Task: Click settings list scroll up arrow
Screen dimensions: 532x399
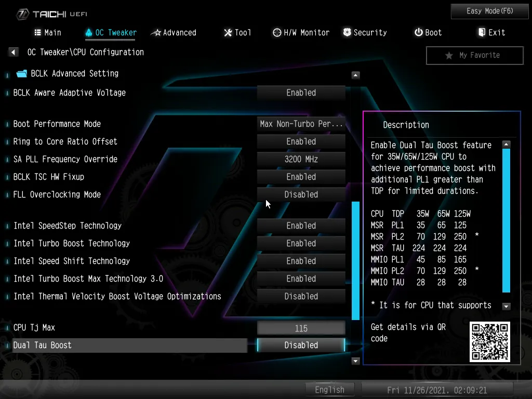Action: [x=355, y=75]
